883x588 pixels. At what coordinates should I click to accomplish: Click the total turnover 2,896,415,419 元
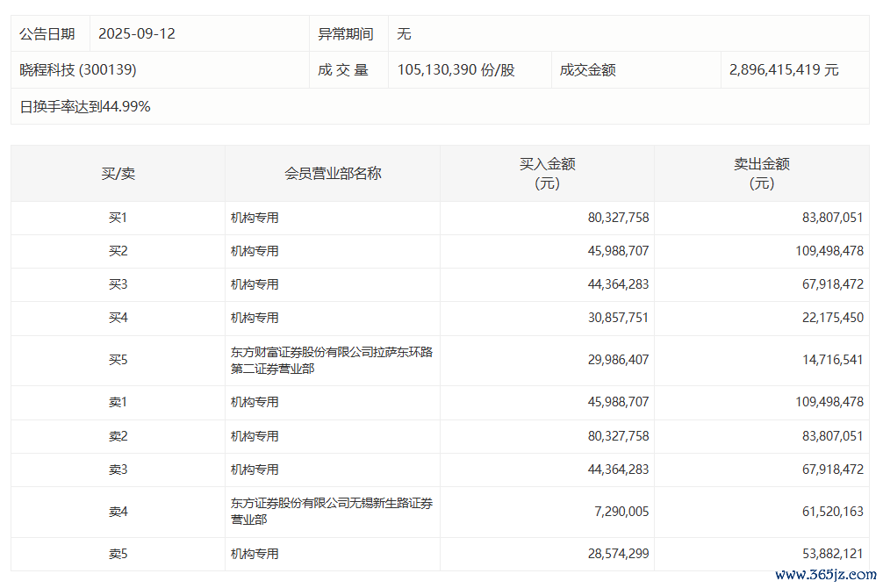click(x=784, y=70)
